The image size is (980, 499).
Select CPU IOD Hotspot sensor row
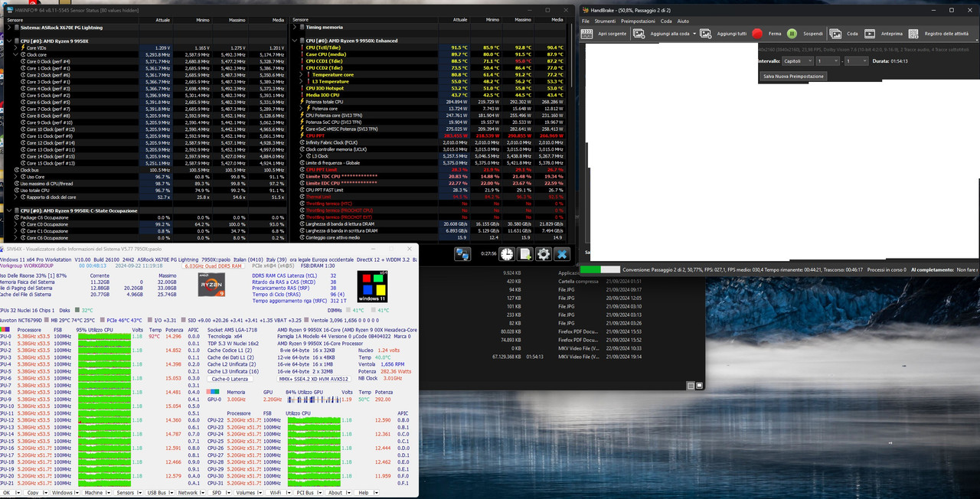[x=431, y=88]
